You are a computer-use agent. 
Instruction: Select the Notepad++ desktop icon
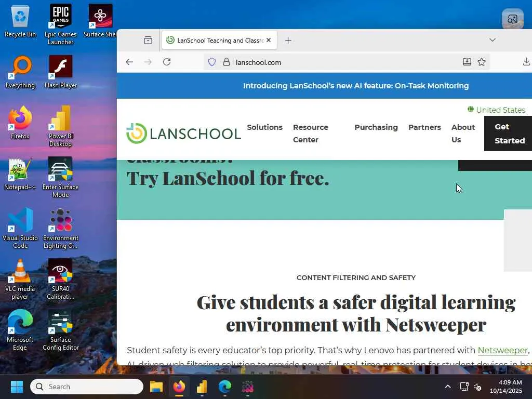[20, 174]
